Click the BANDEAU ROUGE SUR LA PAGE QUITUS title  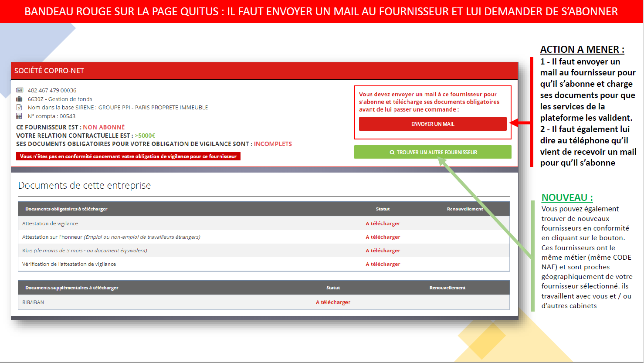(321, 11)
